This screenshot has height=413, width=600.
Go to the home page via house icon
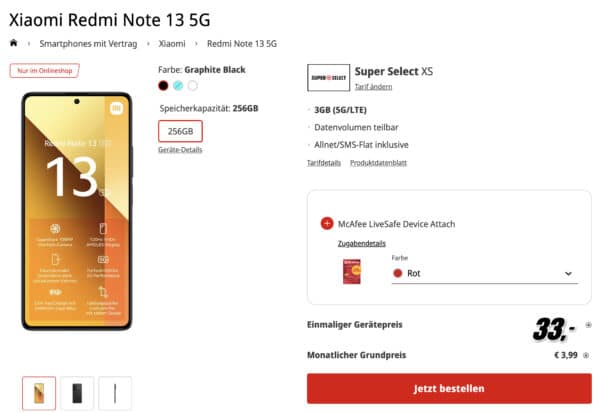(13, 43)
